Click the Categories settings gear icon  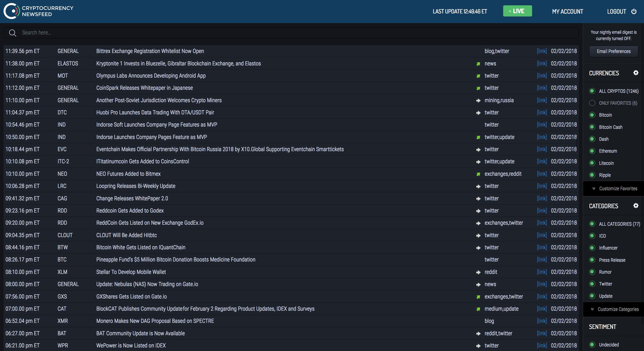click(x=636, y=206)
